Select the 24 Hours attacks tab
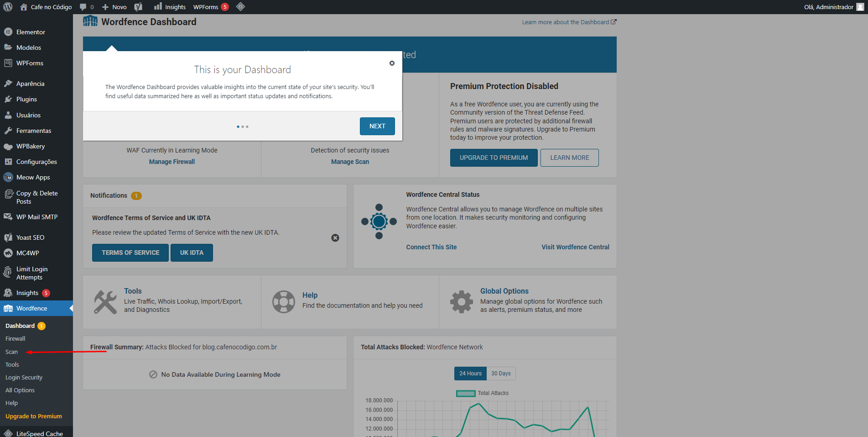 click(x=470, y=374)
